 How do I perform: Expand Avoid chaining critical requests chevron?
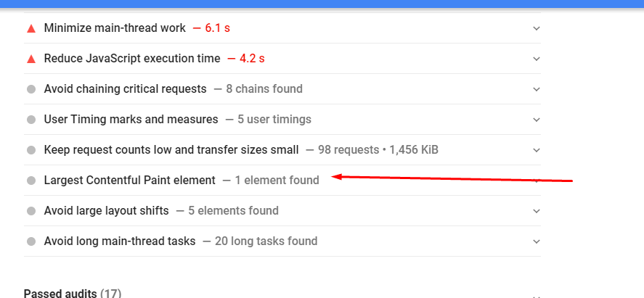[x=537, y=89]
